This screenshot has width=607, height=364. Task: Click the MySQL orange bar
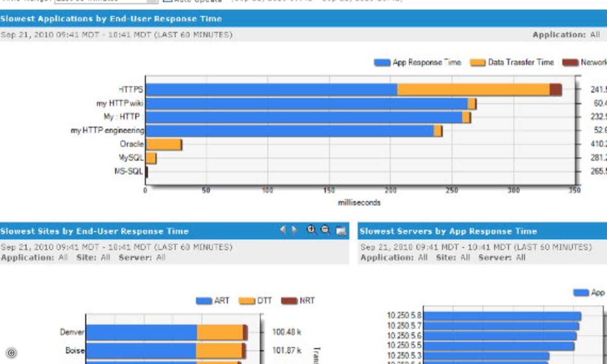click(x=151, y=158)
